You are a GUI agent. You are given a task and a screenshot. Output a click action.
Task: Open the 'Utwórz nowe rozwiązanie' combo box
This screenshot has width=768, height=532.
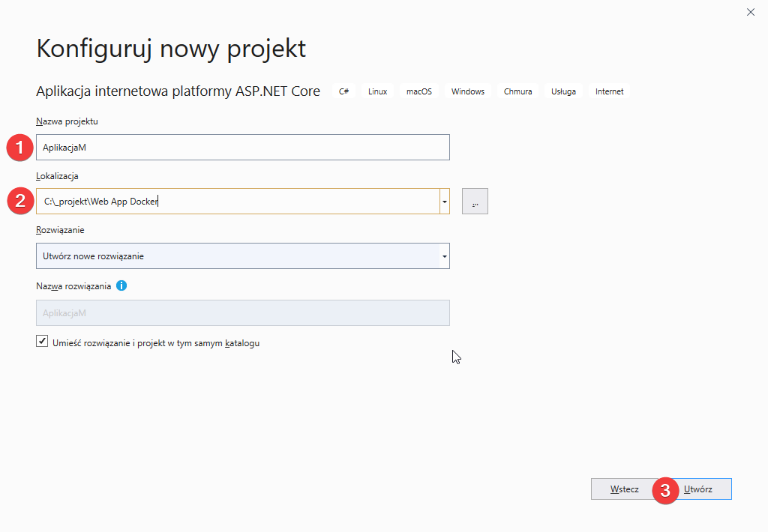(237, 256)
